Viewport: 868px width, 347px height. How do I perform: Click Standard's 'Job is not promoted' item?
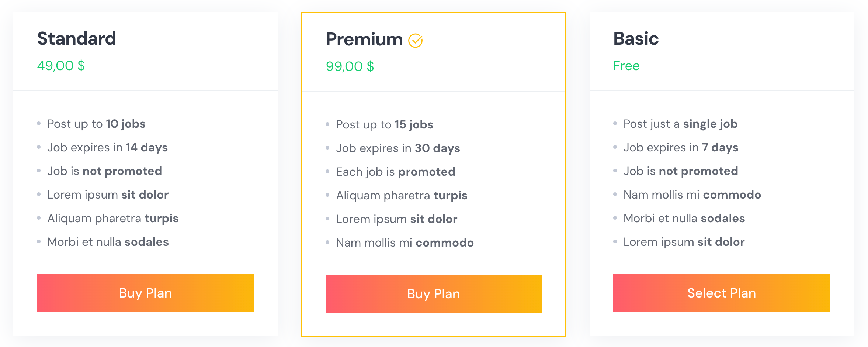pyautogui.click(x=104, y=171)
